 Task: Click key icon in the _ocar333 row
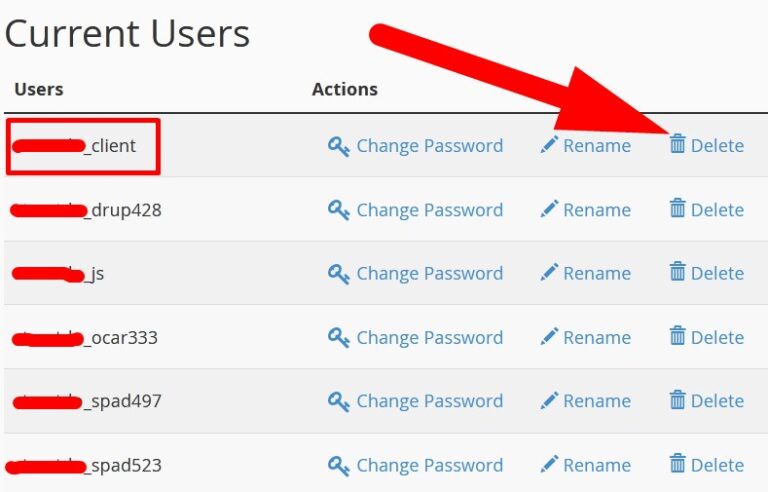point(339,338)
